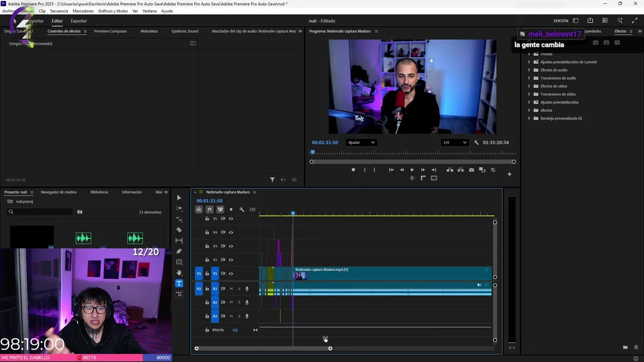Create new bin in Effects panel
Viewport: 644px width, 362px height.
pos(625,347)
